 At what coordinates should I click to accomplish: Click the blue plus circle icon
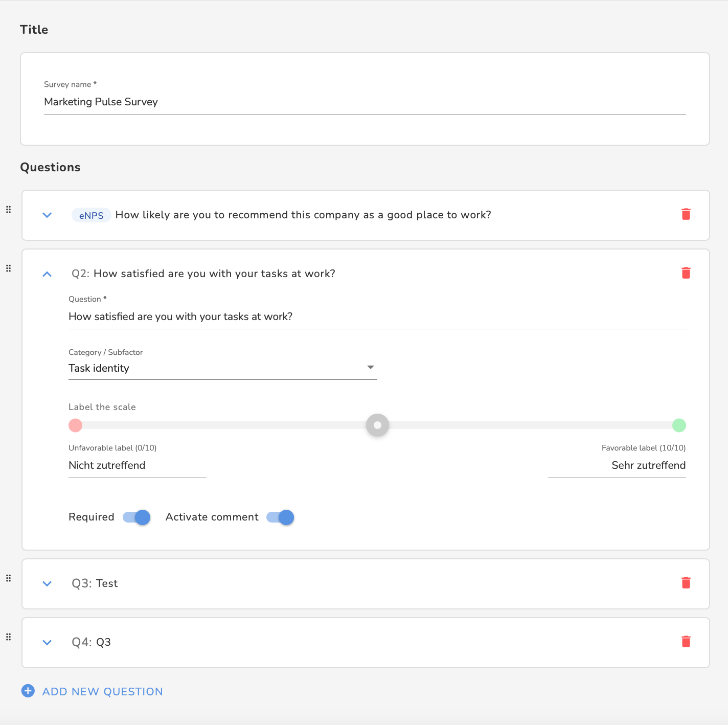coord(28,691)
